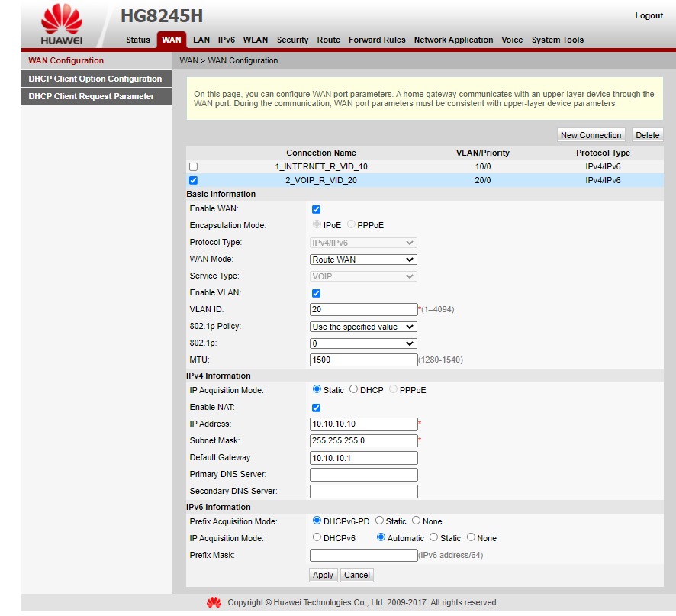Select the PPPoE encapsulation mode radio
The image size is (676, 616).
point(352,224)
